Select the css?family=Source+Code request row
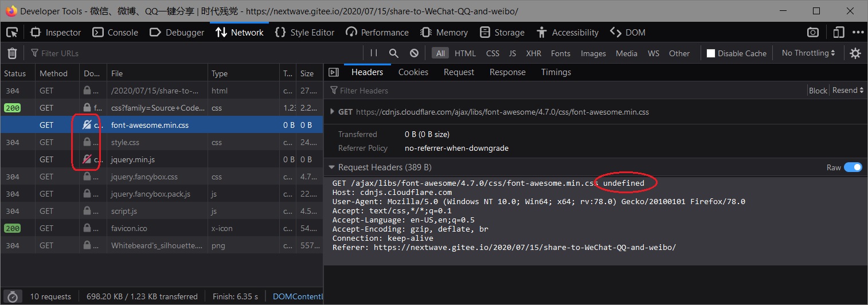 pyautogui.click(x=162, y=108)
